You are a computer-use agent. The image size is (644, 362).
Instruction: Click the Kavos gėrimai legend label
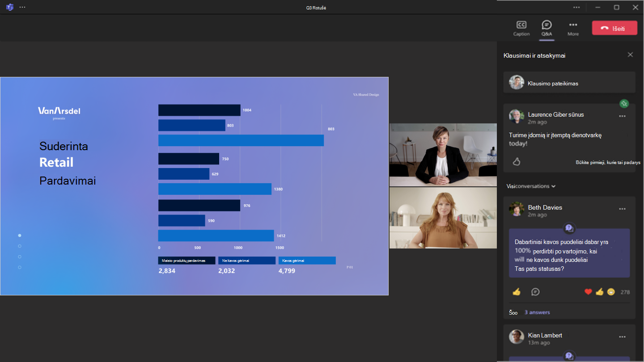tap(307, 261)
